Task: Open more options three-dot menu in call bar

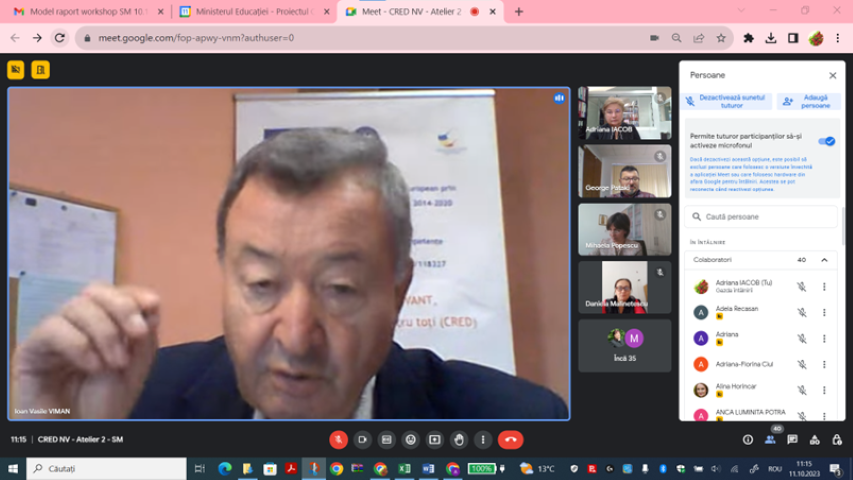Action: tap(483, 440)
